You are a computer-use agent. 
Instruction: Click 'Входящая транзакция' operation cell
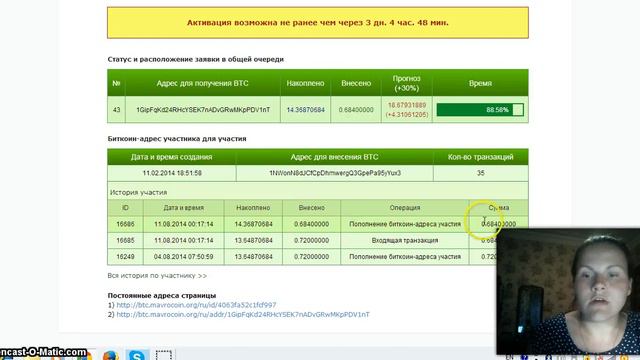(404, 240)
